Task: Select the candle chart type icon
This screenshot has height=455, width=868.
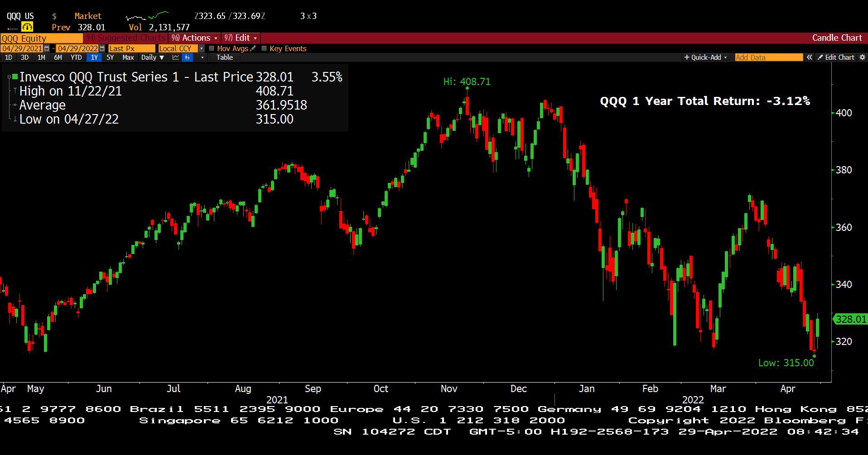Action: coord(188,57)
